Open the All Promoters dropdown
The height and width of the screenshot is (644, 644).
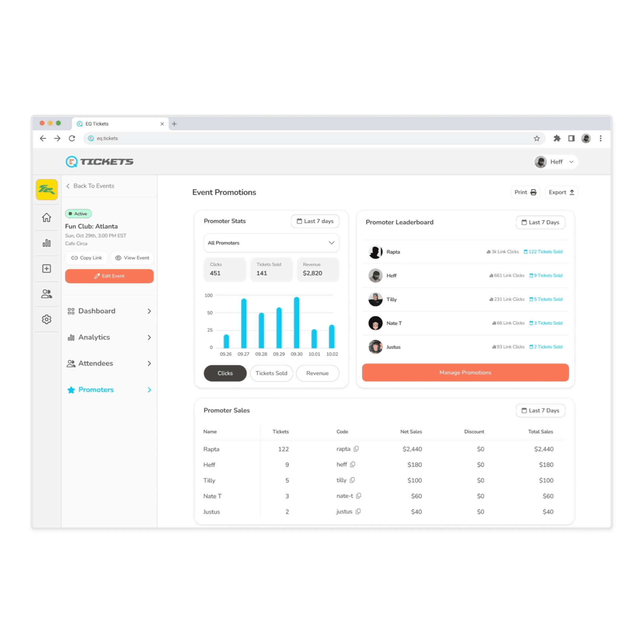(271, 243)
